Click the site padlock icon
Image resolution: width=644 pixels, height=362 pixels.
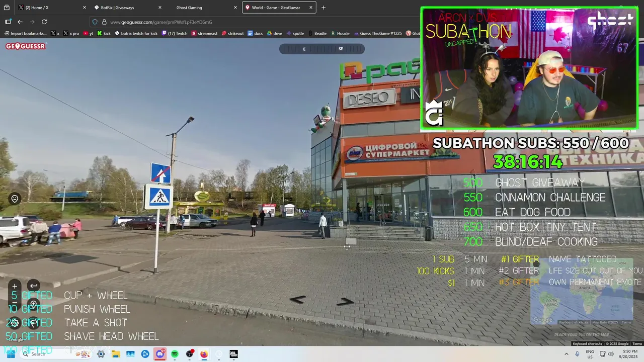pyautogui.click(x=104, y=22)
